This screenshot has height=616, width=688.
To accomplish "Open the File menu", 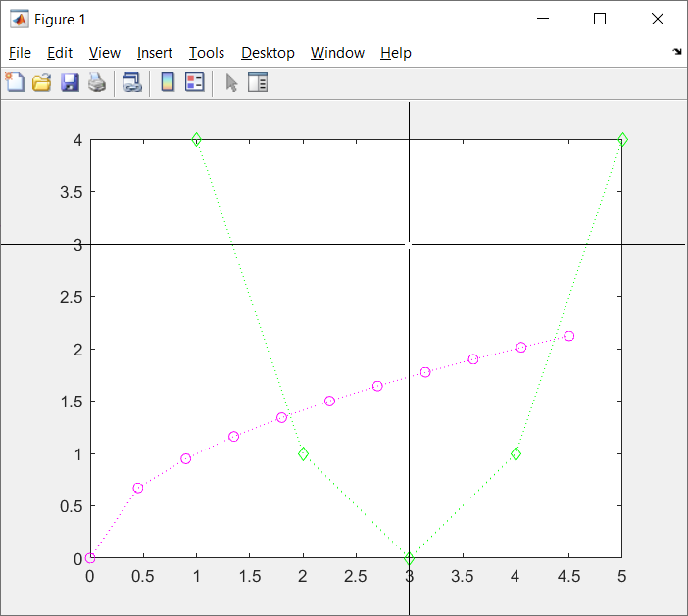I will point(20,53).
